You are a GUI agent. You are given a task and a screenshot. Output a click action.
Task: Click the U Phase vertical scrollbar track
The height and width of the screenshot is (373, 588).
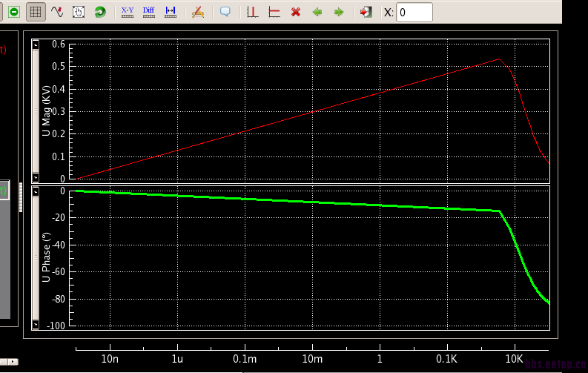tap(36, 258)
